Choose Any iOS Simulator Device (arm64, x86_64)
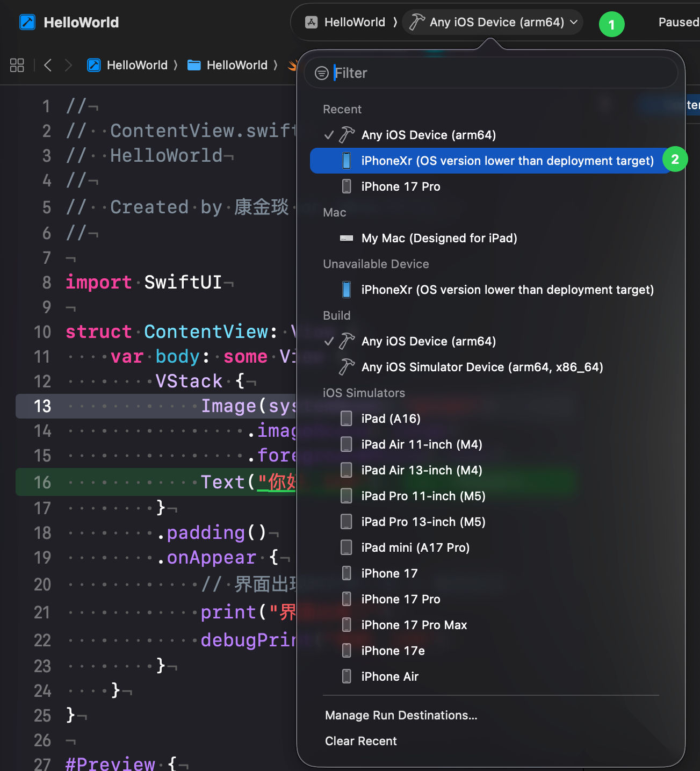 (491, 367)
